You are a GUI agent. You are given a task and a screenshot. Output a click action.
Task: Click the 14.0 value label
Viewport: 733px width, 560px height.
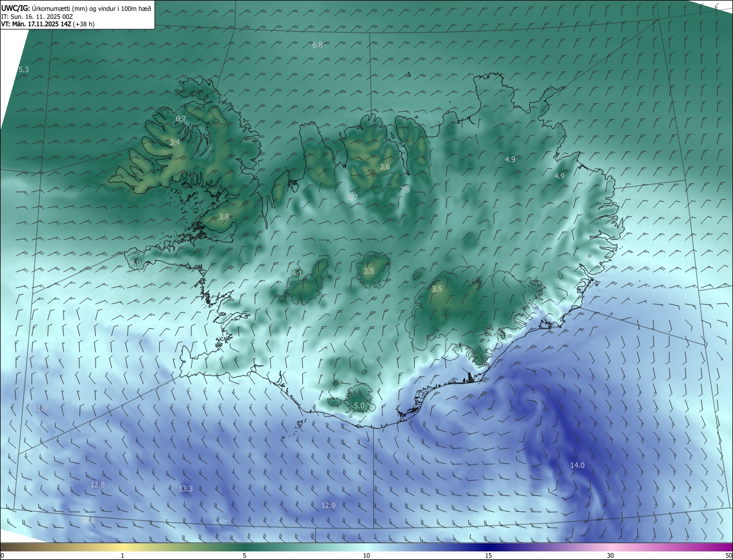[577, 465]
